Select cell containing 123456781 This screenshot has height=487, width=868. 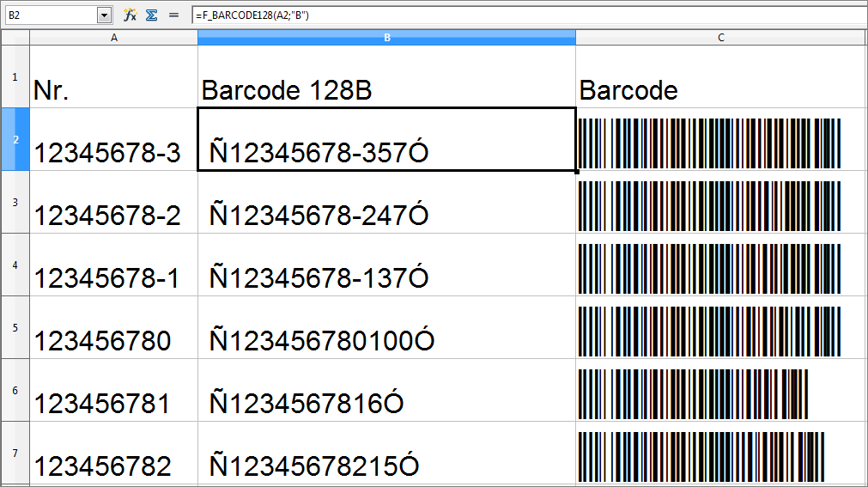[113, 389]
